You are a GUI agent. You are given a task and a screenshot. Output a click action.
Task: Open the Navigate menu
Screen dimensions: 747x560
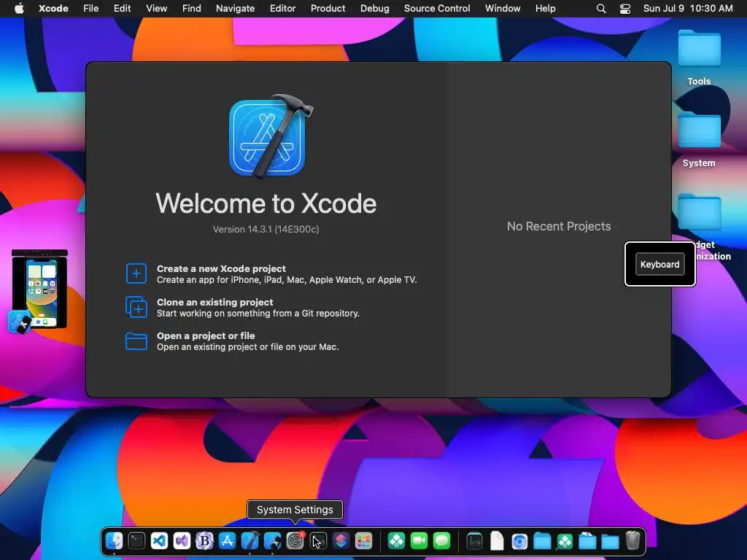coord(236,8)
